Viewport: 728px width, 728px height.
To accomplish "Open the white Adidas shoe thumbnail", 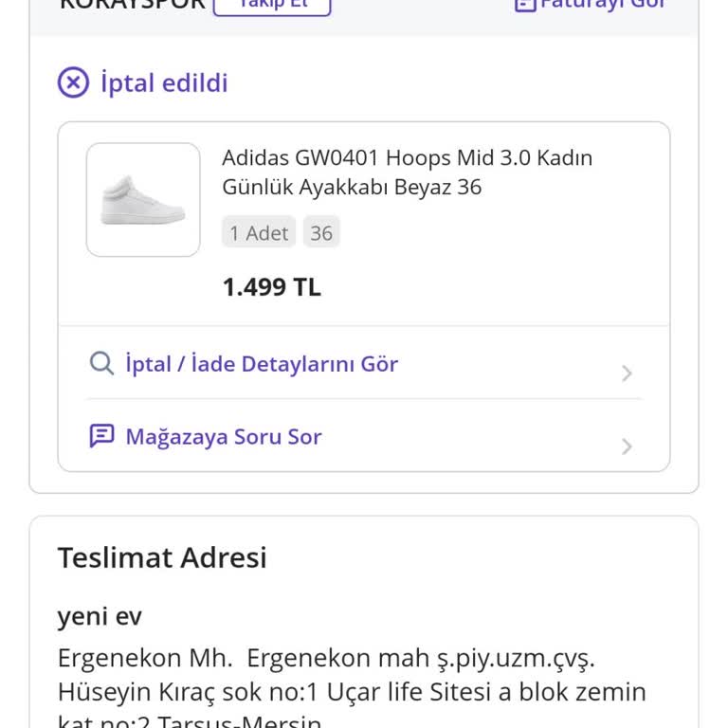I will click(x=143, y=200).
